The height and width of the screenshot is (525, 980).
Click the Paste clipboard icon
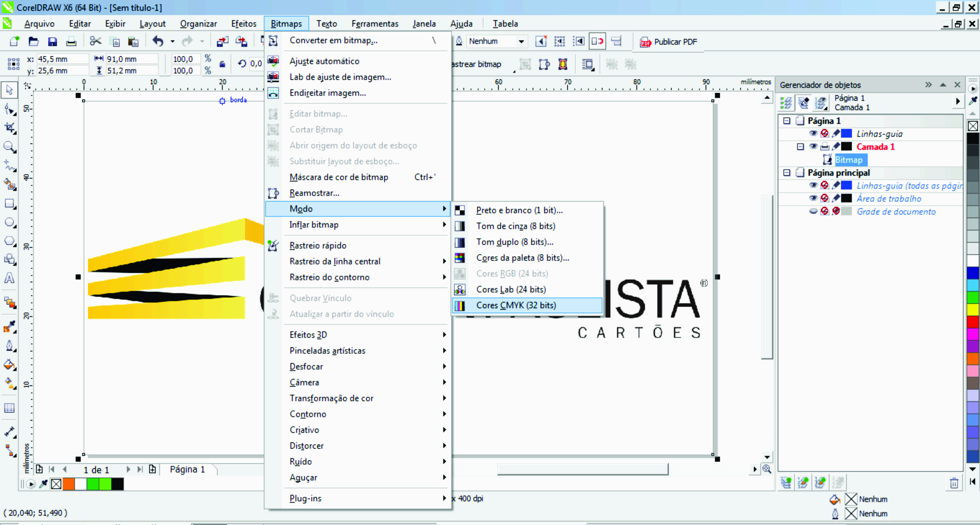133,41
